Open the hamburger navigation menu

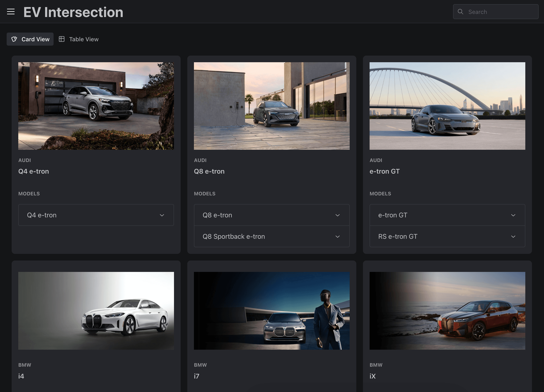pos(11,11)
